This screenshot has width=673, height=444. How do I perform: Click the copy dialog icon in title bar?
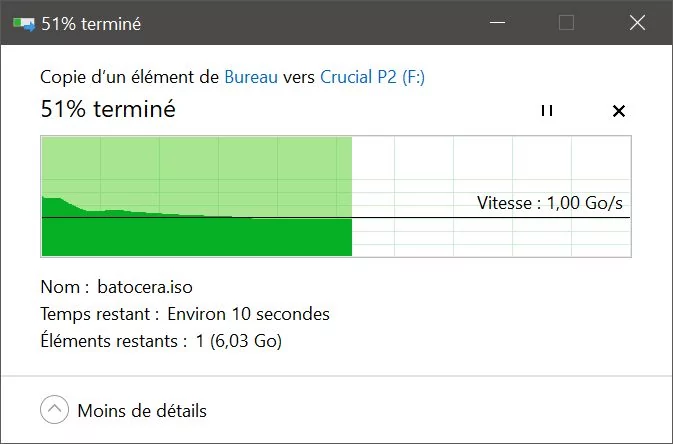(24, 24)
